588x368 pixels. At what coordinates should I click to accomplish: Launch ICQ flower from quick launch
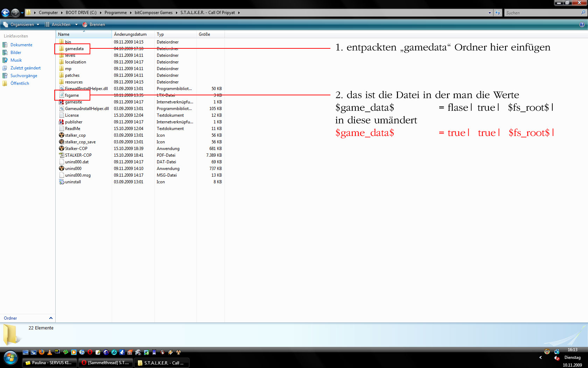tap(65, 352)
